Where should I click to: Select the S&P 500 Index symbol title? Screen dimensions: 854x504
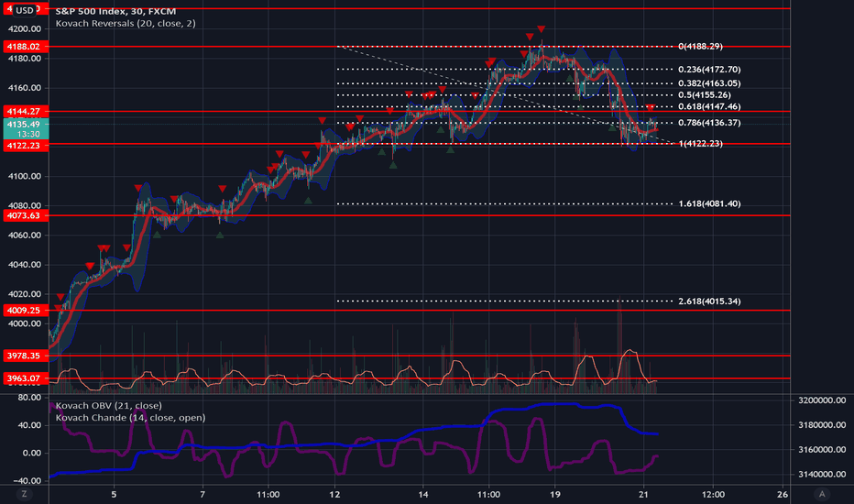click(x=115, y=11)
